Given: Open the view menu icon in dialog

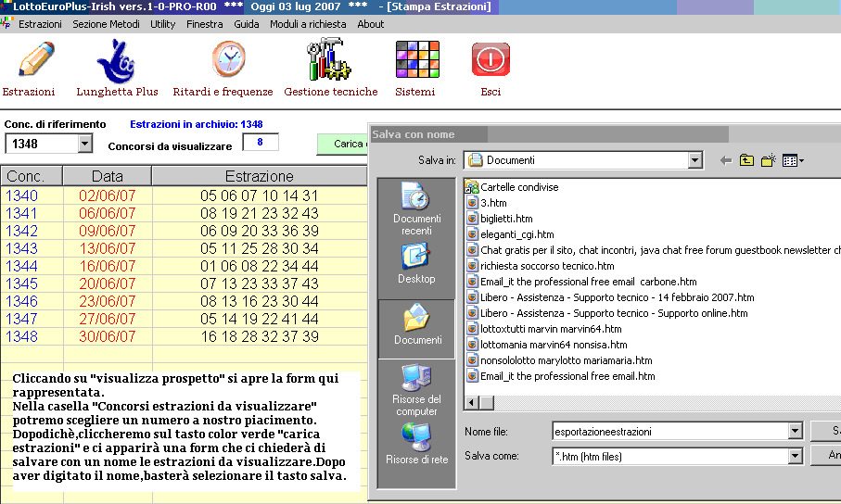Looking at the screenshot, I should 793,160.
